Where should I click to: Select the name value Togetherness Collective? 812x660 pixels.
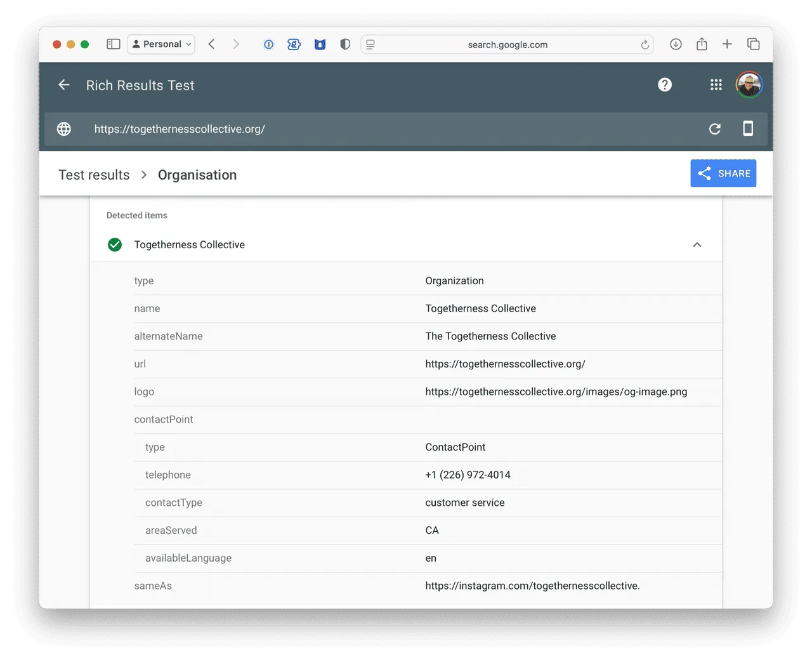click(480, 309)
